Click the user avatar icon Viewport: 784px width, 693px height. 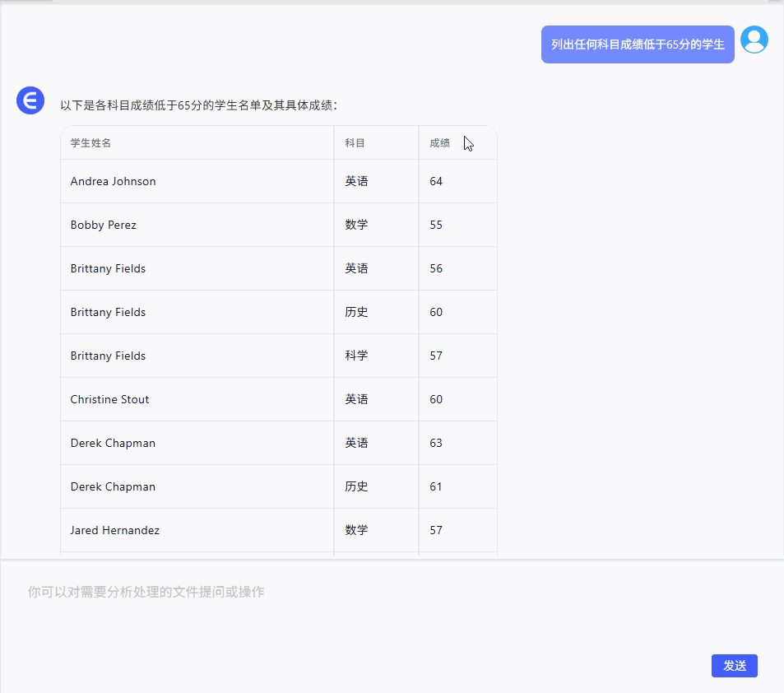pos(754,40)
